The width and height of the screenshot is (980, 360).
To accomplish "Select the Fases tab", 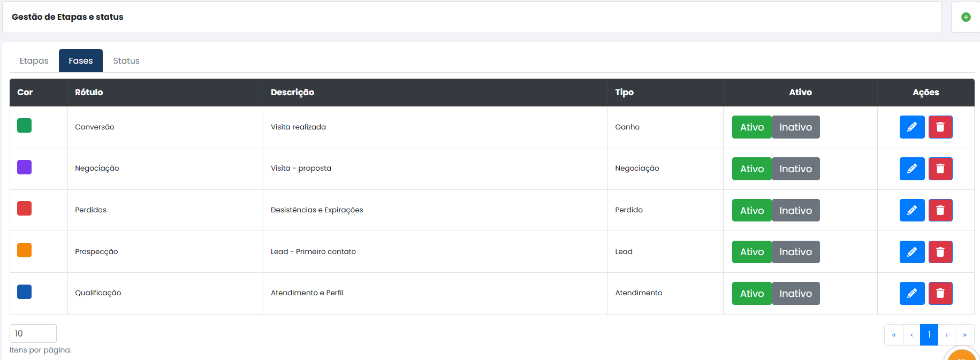I will 81,61.
